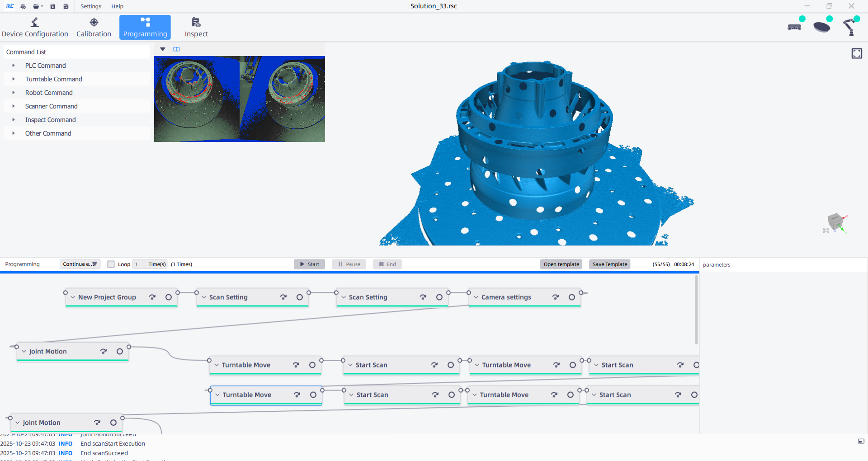Viewport: 868px width, 461px height.
Task: Enable the Loop checkbox
Action: 111,264
